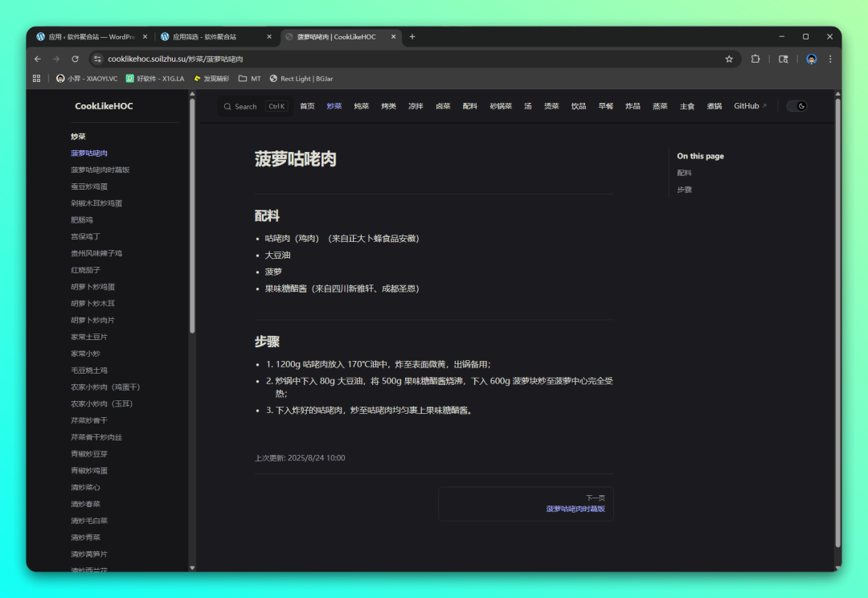Jump to 步骤 in On this page
The height and width of the screenshot is (598, 868).
click(684, 190)
